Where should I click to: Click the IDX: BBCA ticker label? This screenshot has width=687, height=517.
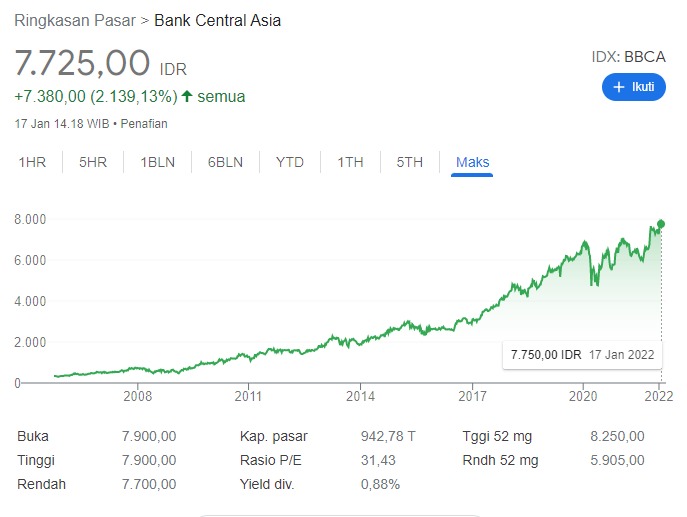(x=628, y=57)
